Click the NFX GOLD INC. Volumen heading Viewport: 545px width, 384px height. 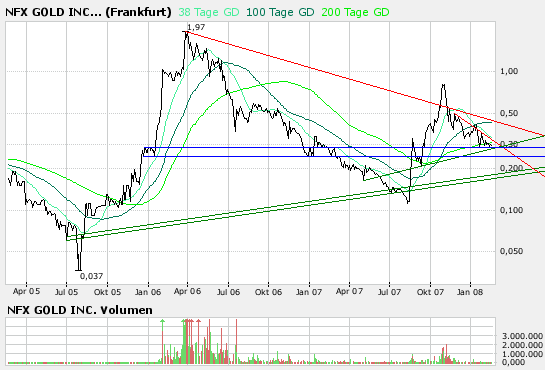coord(80,310)
